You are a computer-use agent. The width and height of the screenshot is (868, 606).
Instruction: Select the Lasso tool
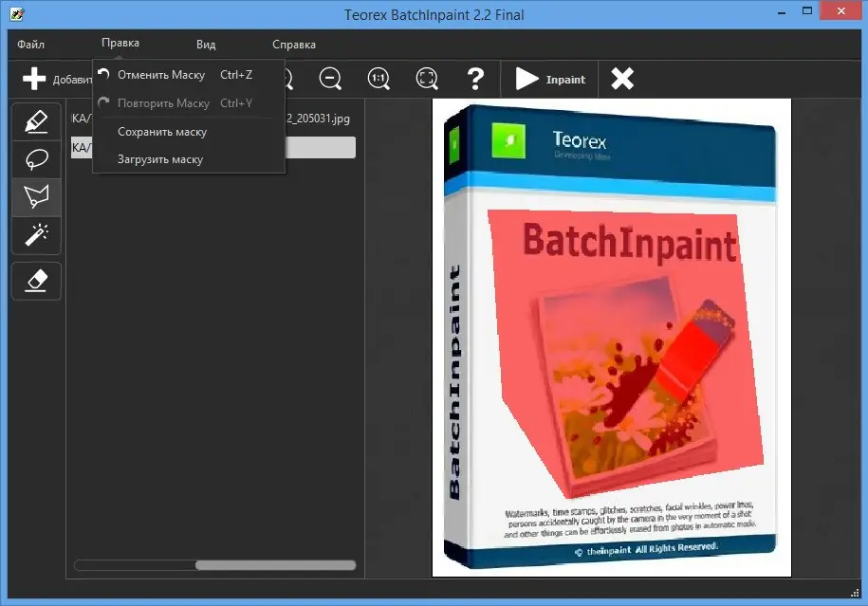tap(37, 159)
